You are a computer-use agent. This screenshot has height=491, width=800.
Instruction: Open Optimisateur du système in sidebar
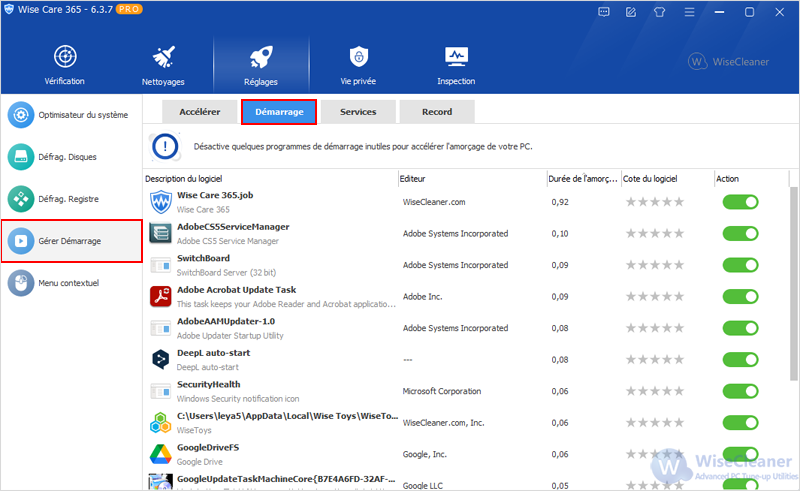[71, 115]
